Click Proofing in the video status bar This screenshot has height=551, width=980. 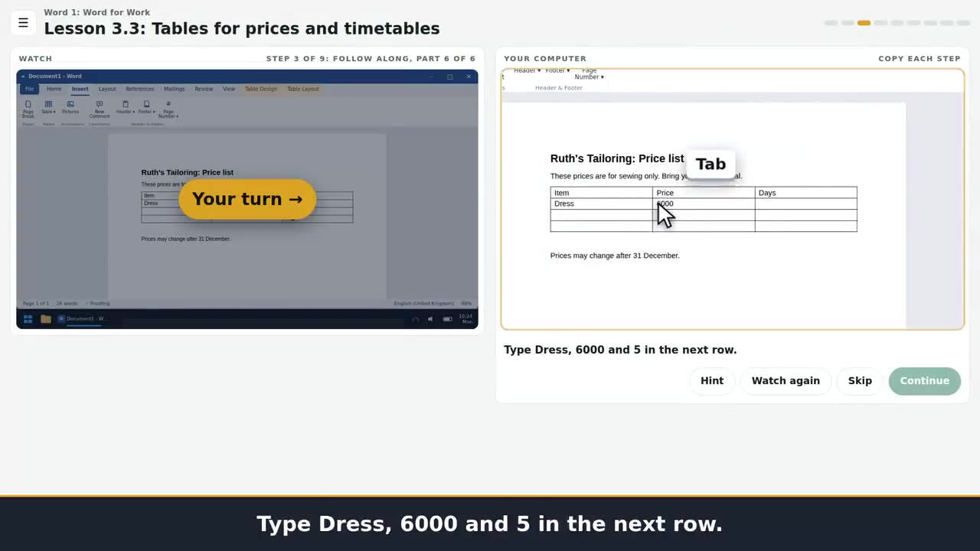click(97, 304)
